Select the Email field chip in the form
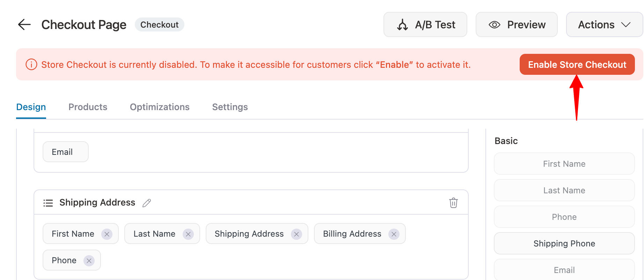Image resolution: width=644 pixels, height=280 pixels. (66, 152)
